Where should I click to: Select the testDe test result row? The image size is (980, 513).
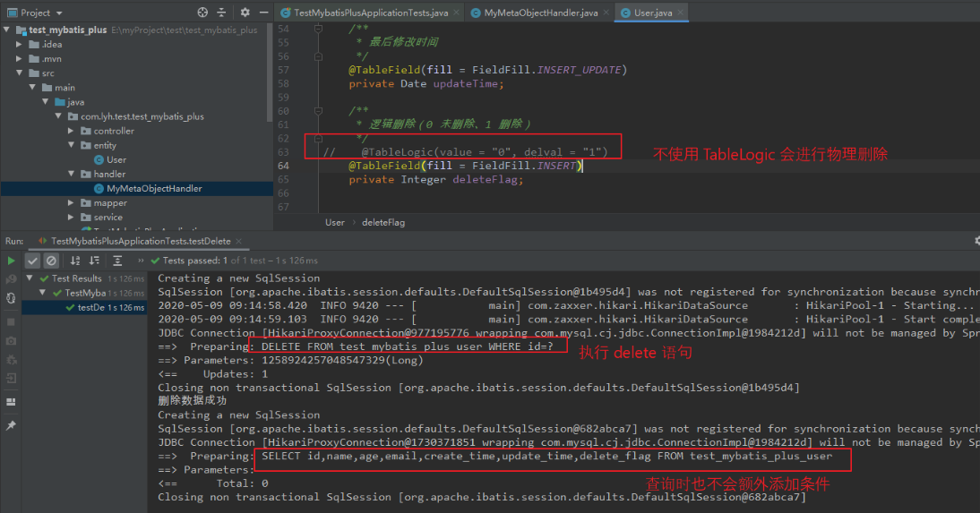pyautogui.click(x=85, y=307)
